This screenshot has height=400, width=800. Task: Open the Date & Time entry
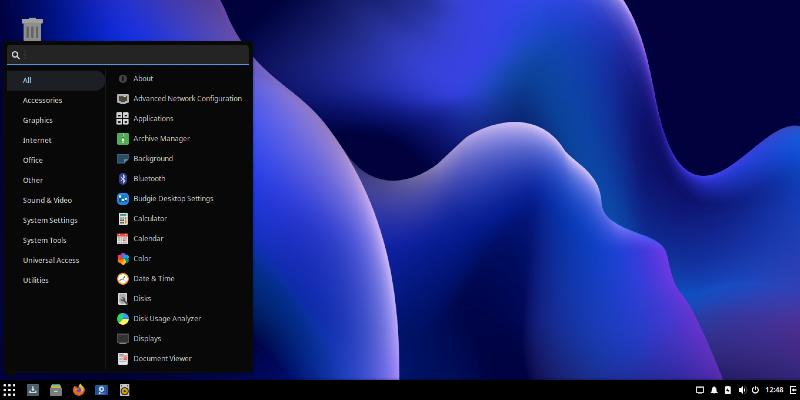point(153,278)
